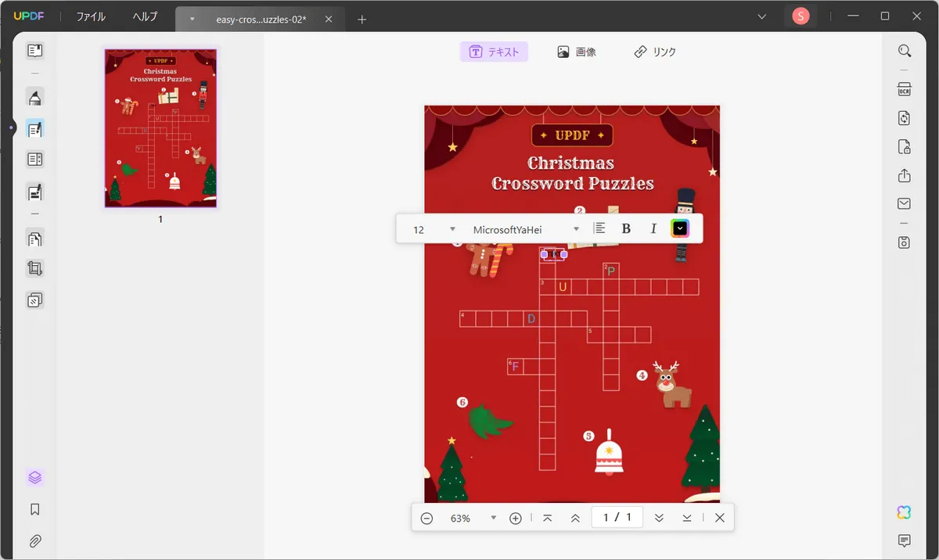Image resolution: width=939 pixels, height=560 pixels.
Task: Open text alignment options icon
Action: [x=599, y=228]
